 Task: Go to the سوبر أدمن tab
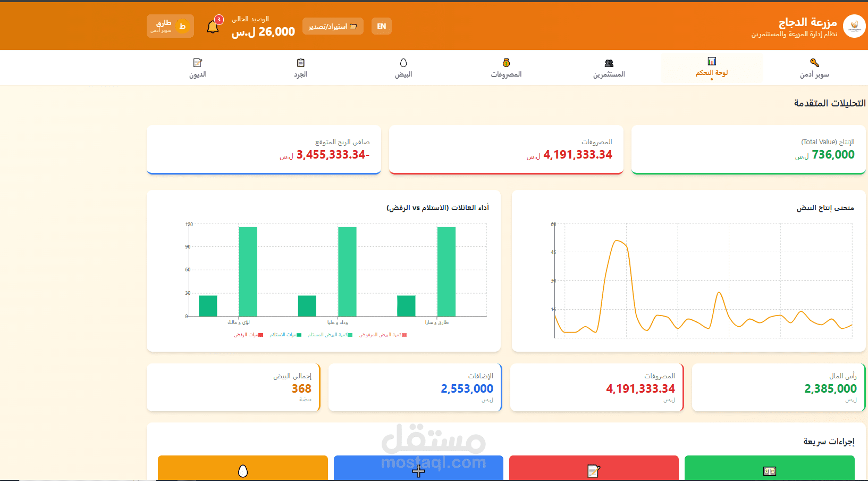click(x=814, y=68)
